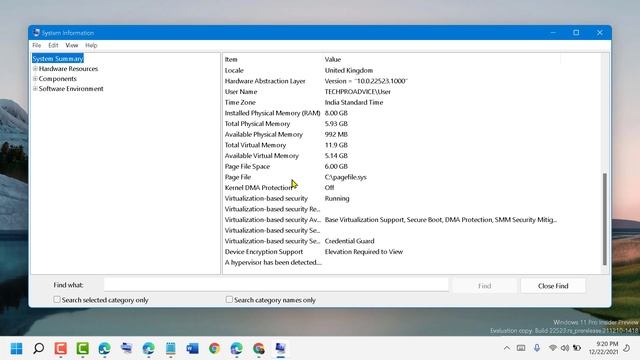The height and width of the screenshot is (360, 640).
Task: Select 'A hypervisor has been detected' row
Action: [x=411, y=262]
